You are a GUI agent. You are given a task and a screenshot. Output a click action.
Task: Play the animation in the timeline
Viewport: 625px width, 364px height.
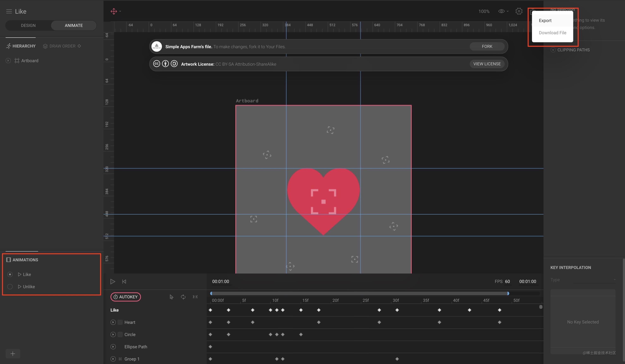(113, 281)
